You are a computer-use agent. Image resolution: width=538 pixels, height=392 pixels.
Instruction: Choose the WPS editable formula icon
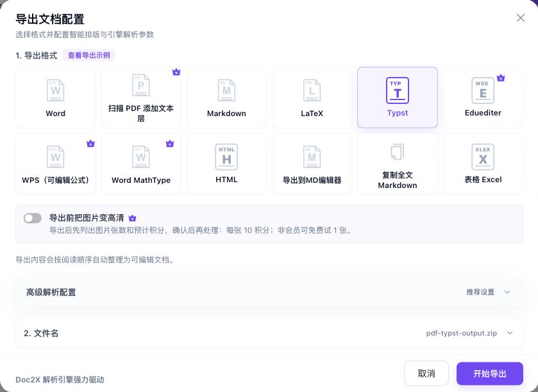tap(55, 157)
